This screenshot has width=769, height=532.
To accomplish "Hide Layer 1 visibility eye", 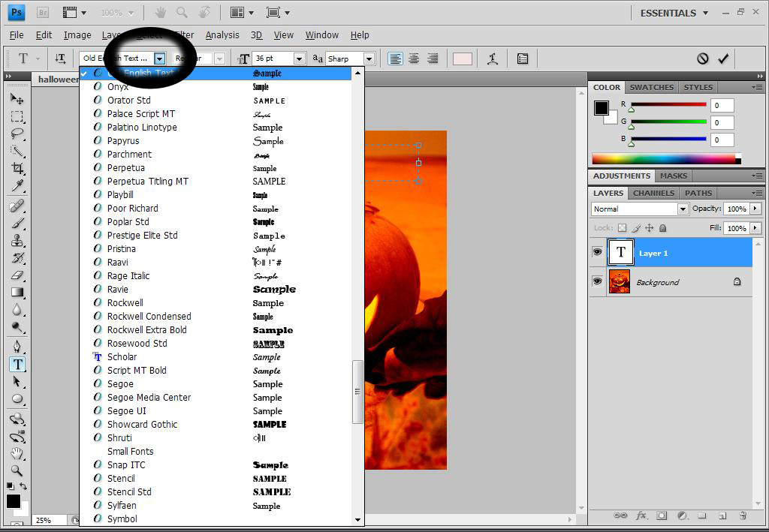I will click(597, 252).
